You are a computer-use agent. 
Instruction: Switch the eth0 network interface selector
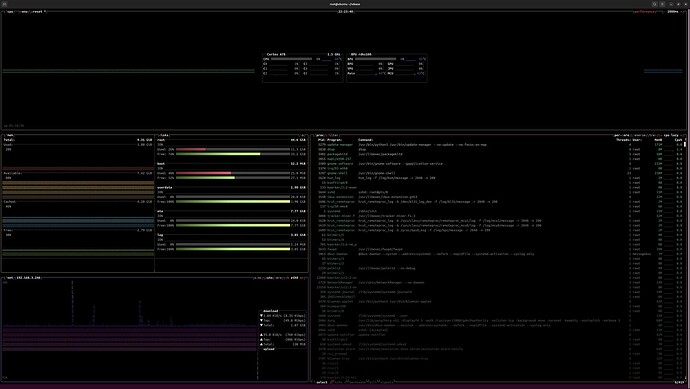point(294,278)
